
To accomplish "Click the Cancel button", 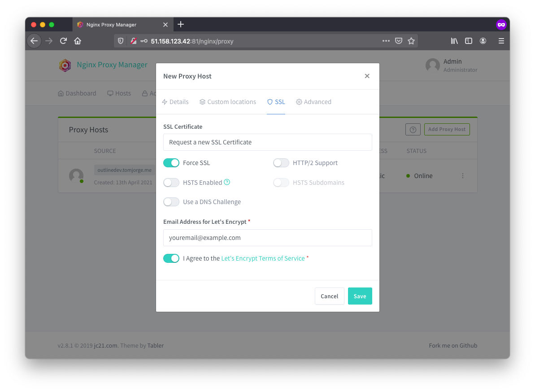I will coord(329,296).
